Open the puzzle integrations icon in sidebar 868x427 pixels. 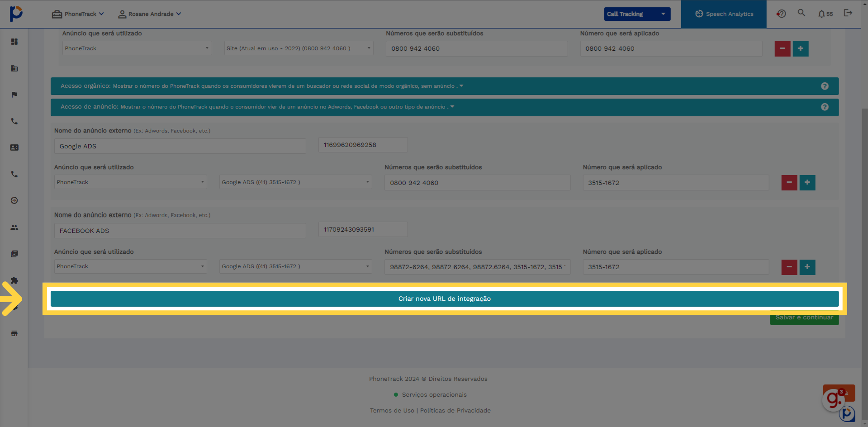click(x=14, y=280)
